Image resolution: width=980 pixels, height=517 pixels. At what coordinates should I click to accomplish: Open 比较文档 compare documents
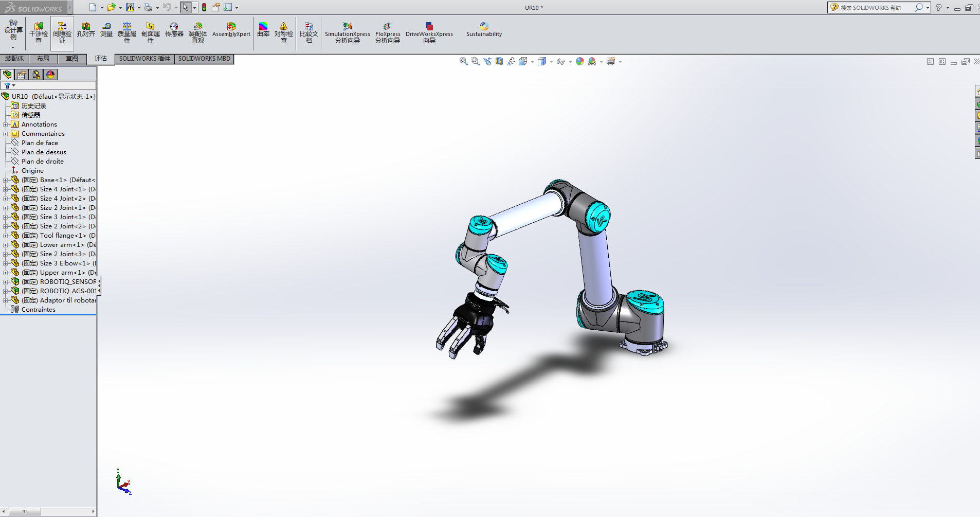(309, 32)
